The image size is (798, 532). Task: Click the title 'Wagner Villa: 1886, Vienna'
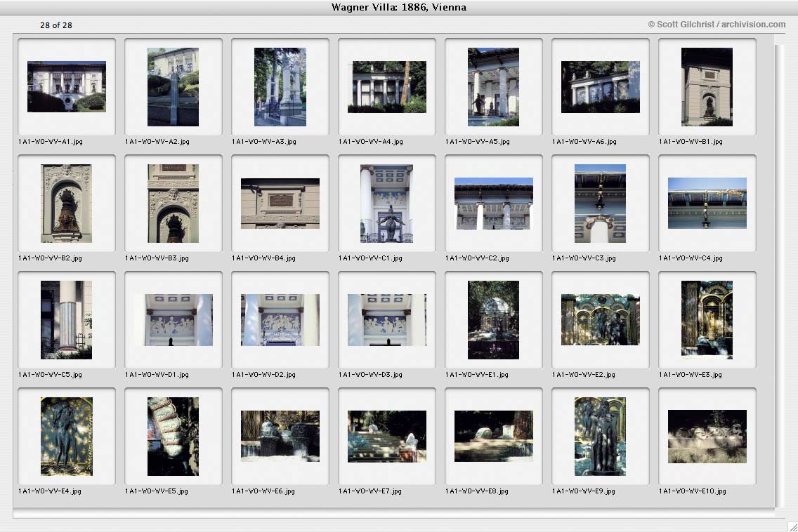coord(398,7)
